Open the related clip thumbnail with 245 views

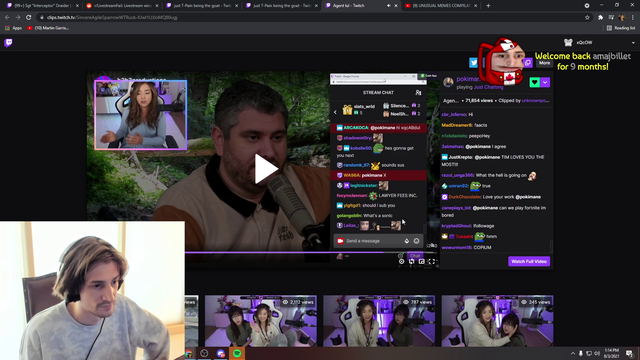pyautogui.click(x=498, y=321)
